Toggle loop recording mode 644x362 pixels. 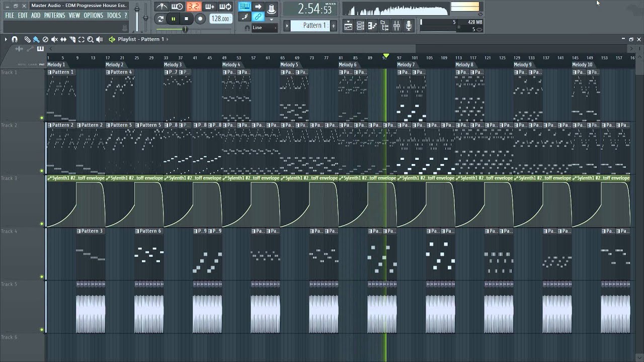coord(225,7)
